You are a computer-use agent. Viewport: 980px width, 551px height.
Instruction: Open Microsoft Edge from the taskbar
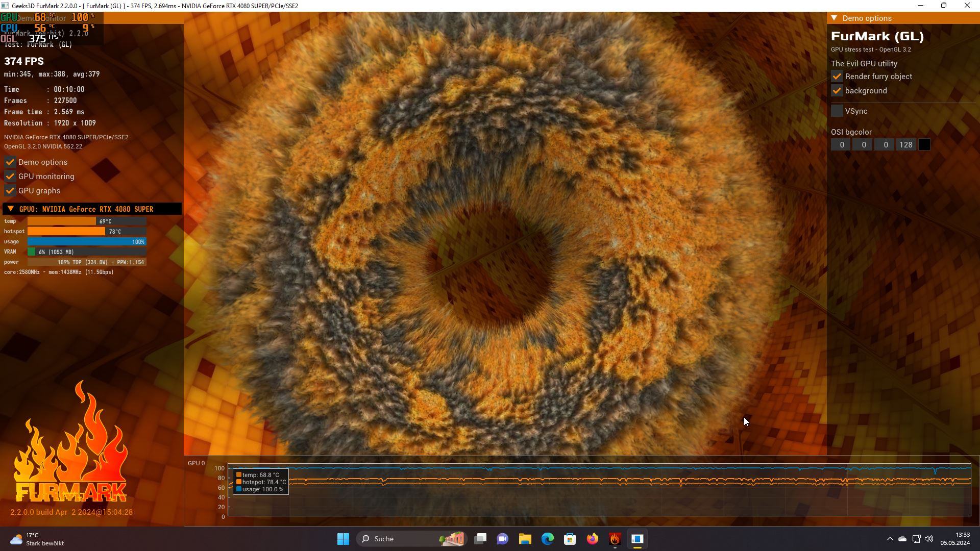coord(548,539)
